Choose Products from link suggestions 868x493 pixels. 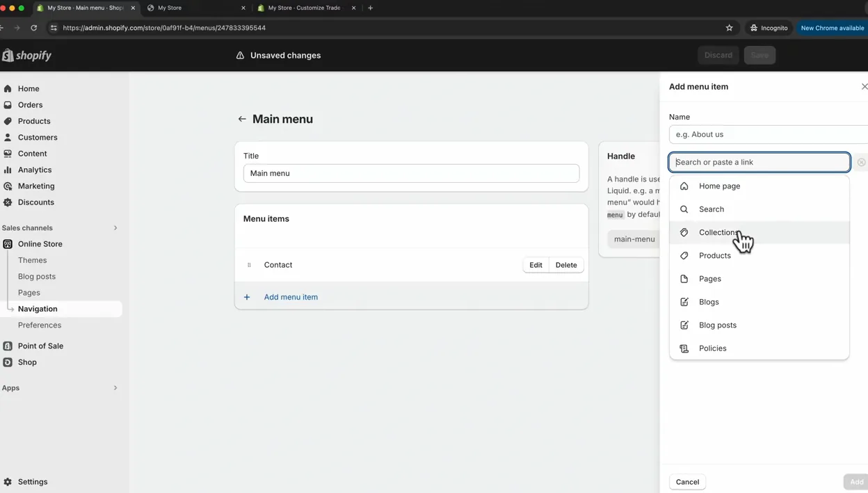pos(759,256)
